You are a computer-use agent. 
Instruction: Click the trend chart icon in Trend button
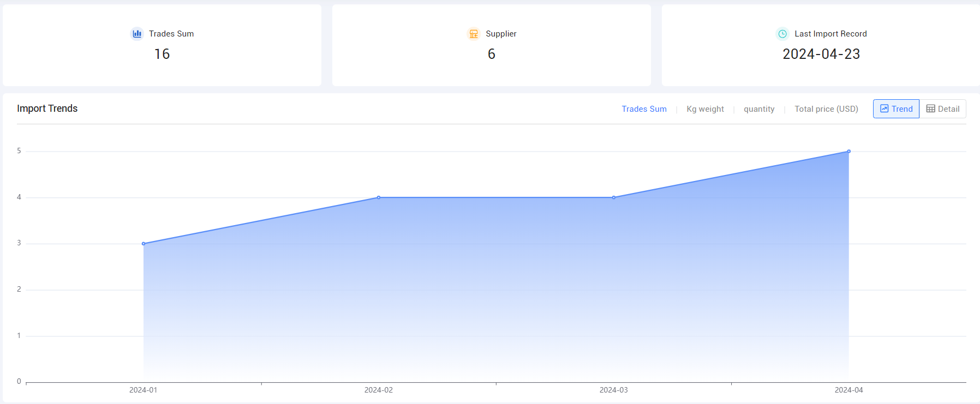point(885,108)
